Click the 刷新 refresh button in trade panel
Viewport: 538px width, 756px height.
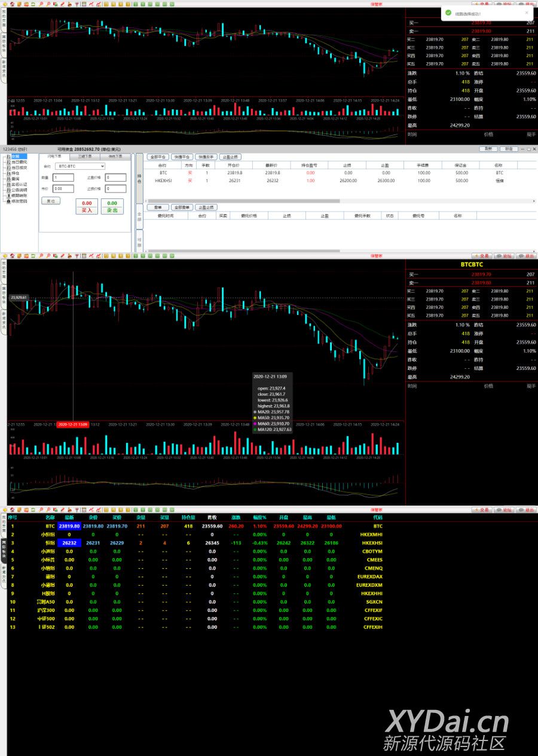tap(488, 149)
